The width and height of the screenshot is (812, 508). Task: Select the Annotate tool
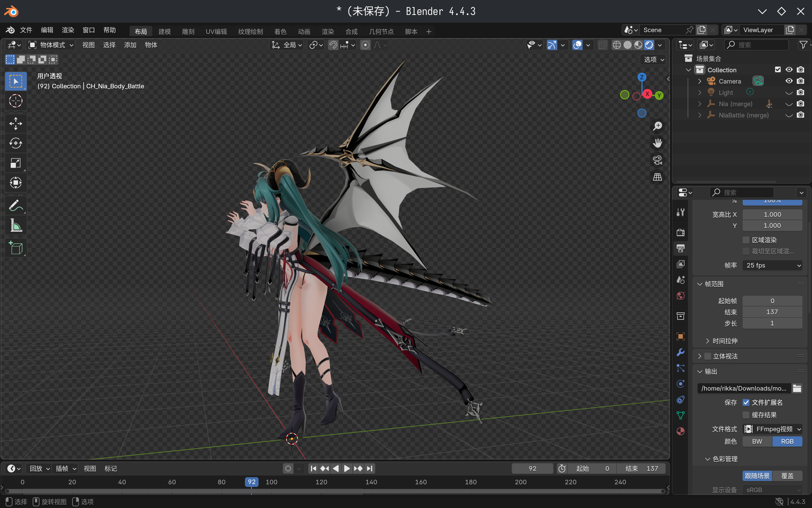coord(16,205)
